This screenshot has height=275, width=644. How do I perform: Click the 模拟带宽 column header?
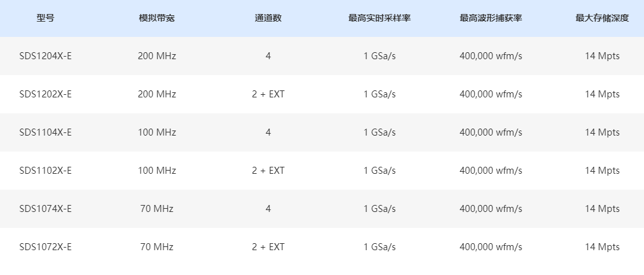(x=157, y=18)
